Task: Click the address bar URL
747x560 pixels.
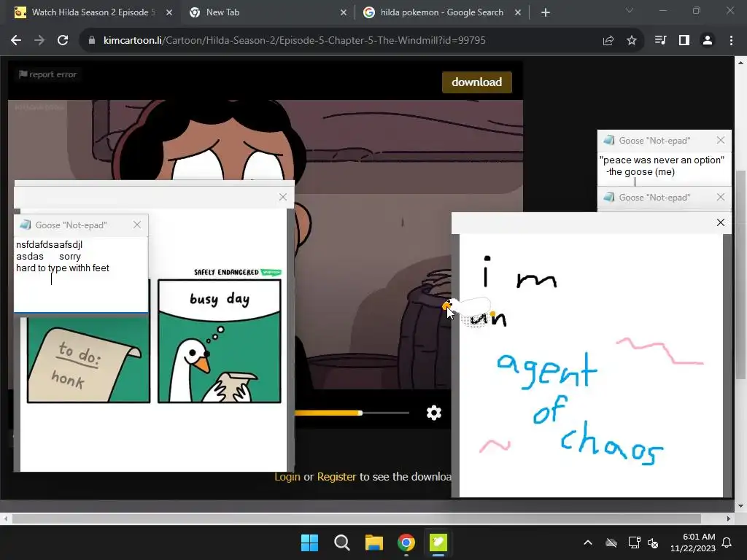Action: [x=295, y=41]
